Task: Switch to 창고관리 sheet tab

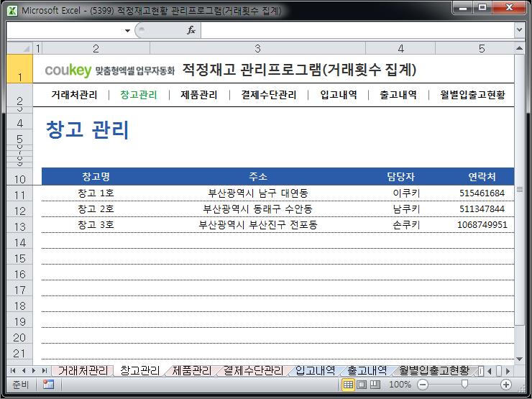Action: pos(139,370)
